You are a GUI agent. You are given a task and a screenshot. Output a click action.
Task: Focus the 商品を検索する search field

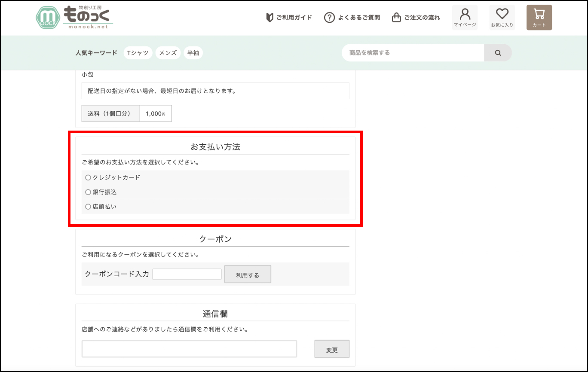[413, 53]
